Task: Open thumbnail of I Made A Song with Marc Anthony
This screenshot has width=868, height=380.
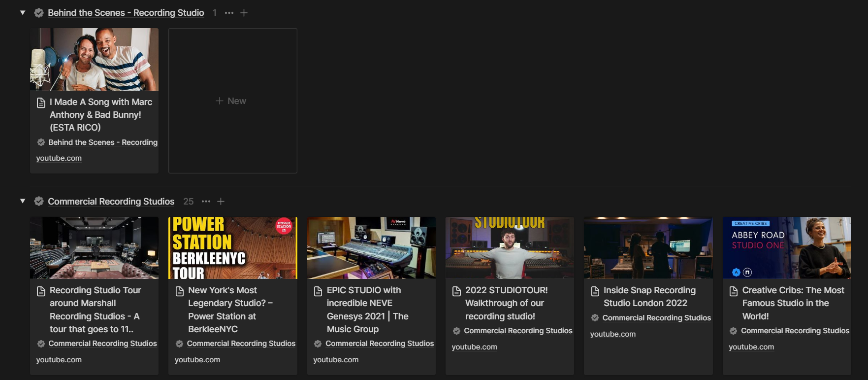Action: 94,59
